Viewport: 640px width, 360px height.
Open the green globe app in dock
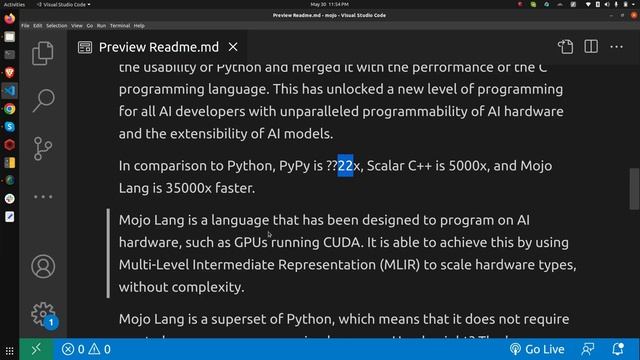click(x=9, y=180)
